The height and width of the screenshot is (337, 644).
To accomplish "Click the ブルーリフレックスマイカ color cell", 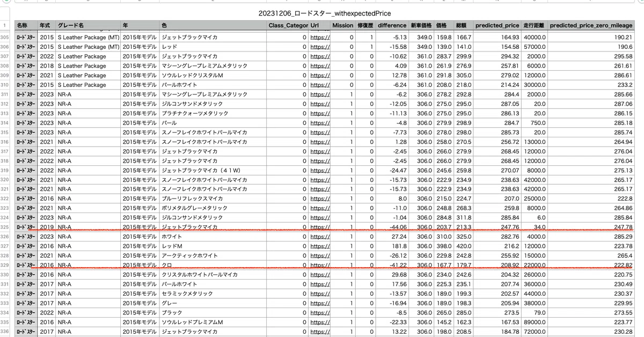I will tap(213, 199).
